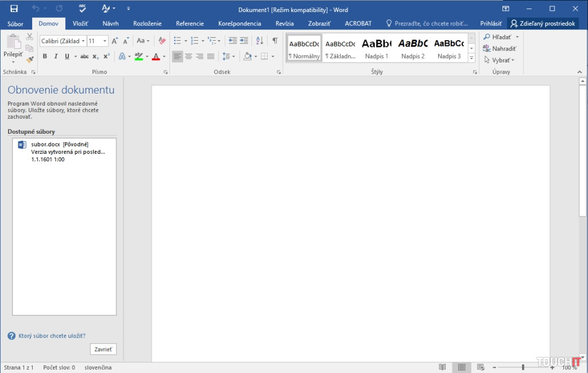
Task: Click the sort A-Z icon
Action: (x=259, y=41)
